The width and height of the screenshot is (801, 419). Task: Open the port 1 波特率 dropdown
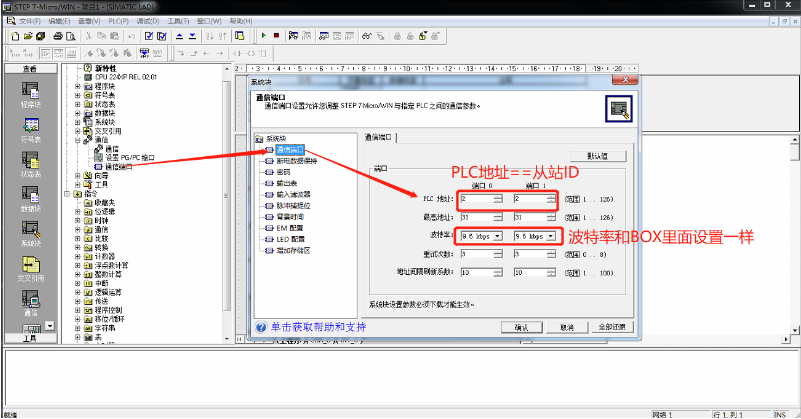[x=549, y=236]
